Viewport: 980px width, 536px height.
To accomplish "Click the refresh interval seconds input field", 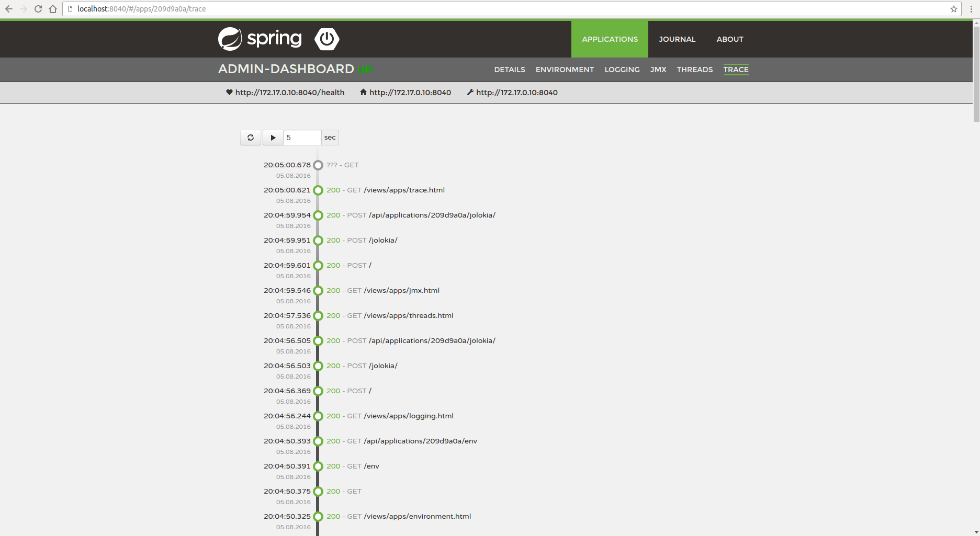I will click(x=302, y=138).
